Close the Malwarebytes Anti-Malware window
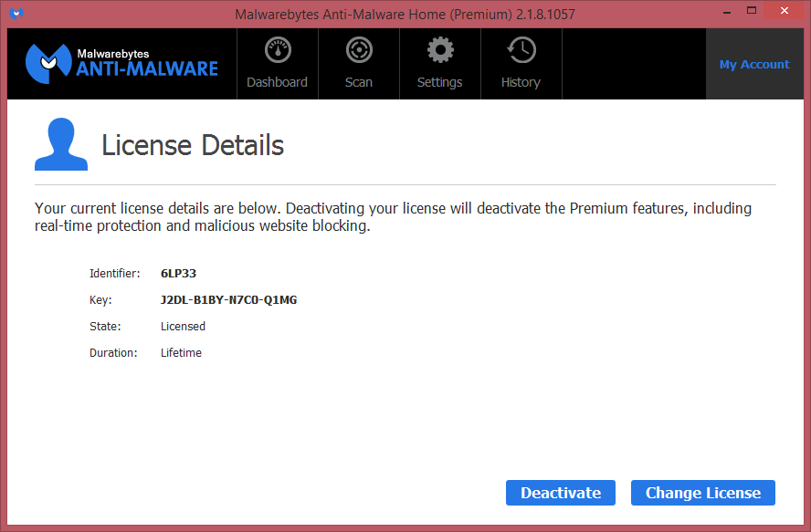 [x=785, y=12]
